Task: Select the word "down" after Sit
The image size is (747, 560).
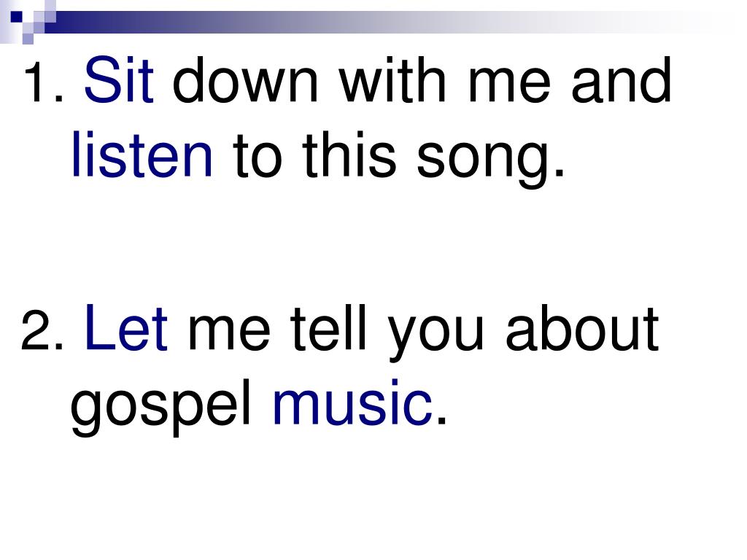Action: click(245, 80)
